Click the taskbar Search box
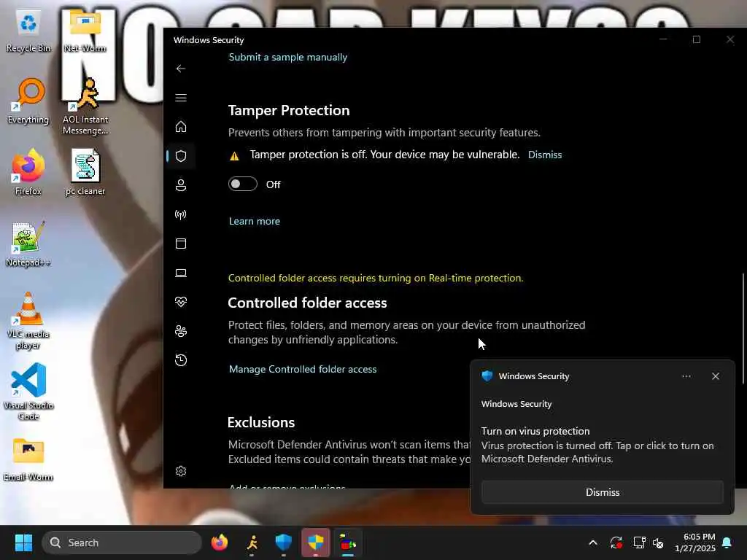Viewport: 747px width, 560px height. pos(122,542)
